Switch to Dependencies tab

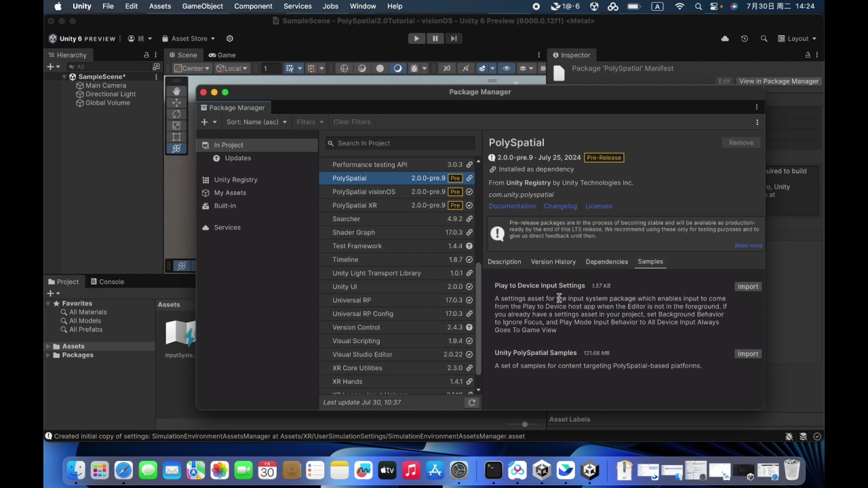(606, 262)
